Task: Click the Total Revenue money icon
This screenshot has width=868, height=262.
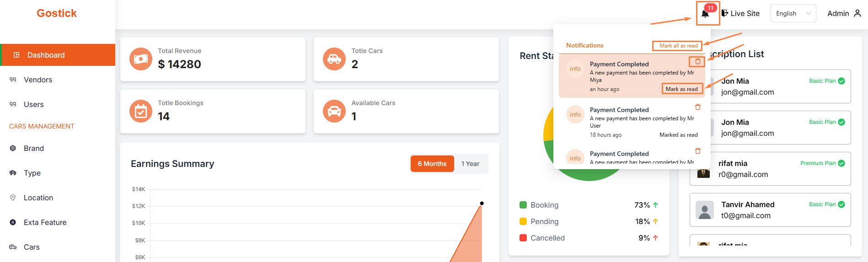Action: coord(141,59)
